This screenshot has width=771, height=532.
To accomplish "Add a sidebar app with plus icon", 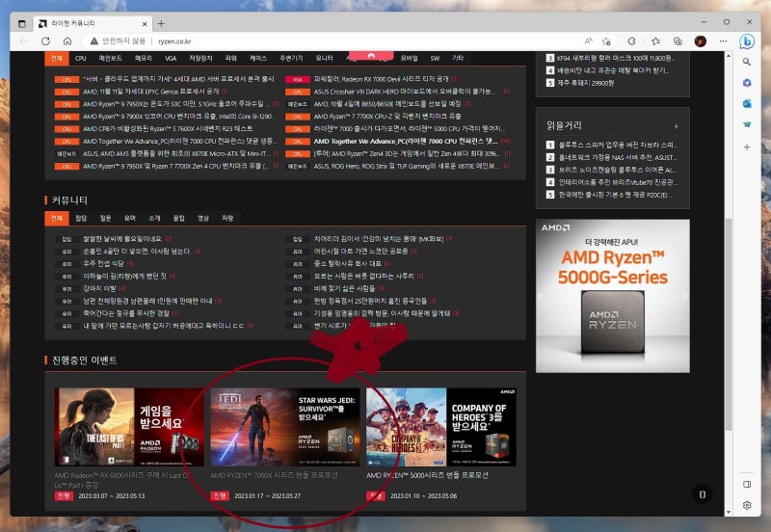I will (x=747, y=147).
